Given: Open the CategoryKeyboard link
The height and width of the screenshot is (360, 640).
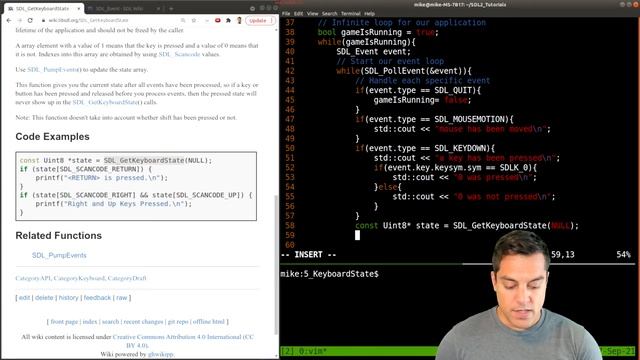Looking at the screenshot, I should 79,278.
